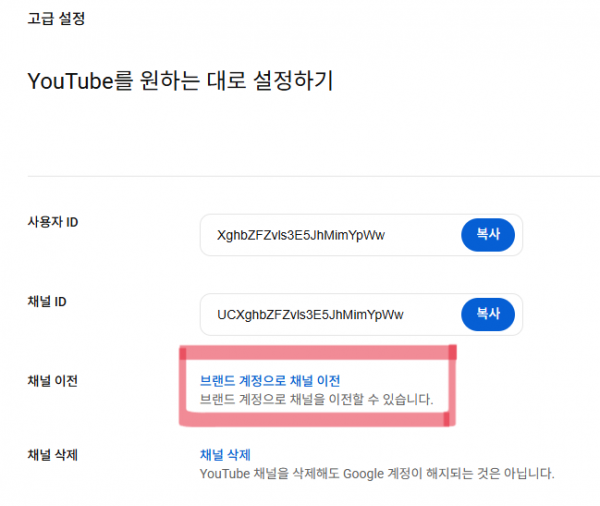Click the 채널 이전 label
The image size is (600, 506).
(x=53, y=381)
